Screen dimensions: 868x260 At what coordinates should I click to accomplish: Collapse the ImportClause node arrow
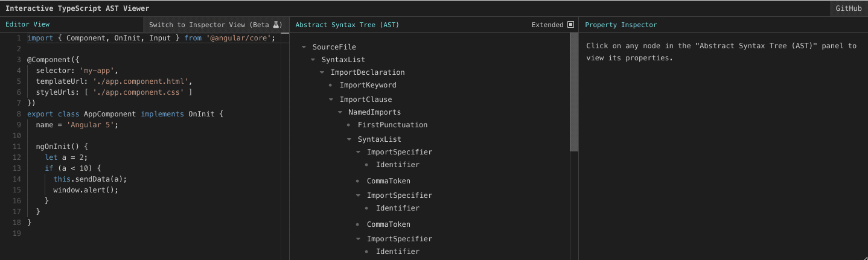tap(331, 100)
